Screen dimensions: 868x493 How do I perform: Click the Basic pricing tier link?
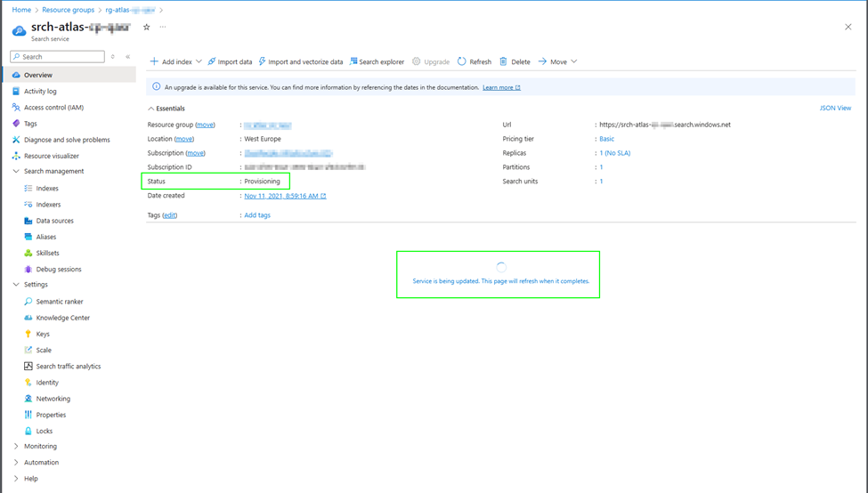pos(607,139)
